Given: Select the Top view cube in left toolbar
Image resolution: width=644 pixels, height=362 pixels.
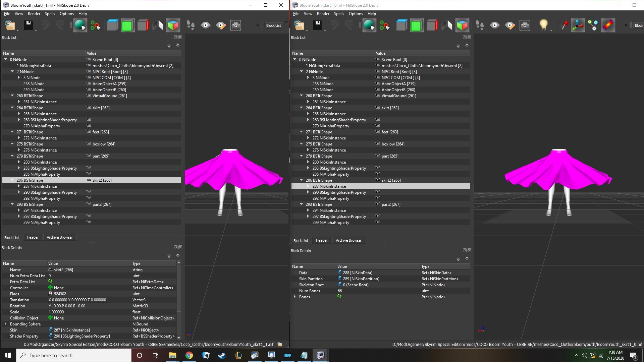Looking at the screenshot, I should pos(112,25).
